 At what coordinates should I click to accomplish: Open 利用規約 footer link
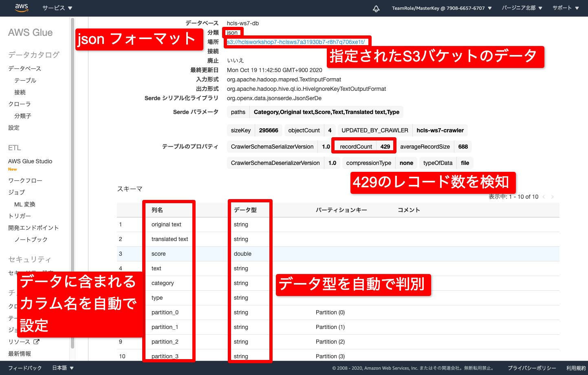576,368
